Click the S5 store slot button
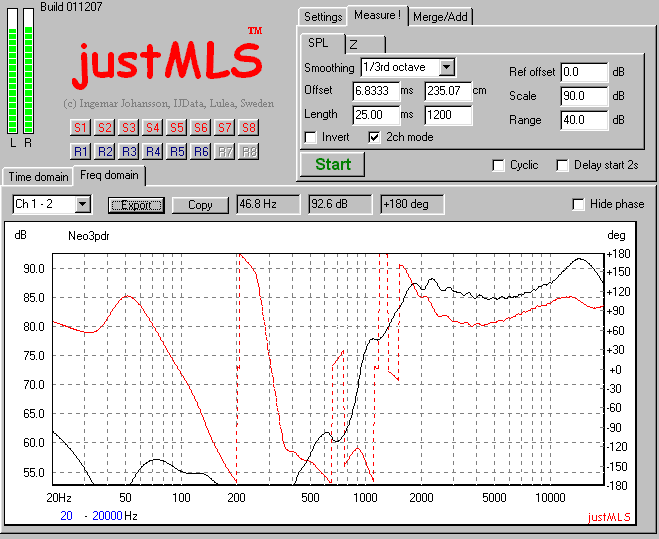The image size is (659, 539). point(177,127)
